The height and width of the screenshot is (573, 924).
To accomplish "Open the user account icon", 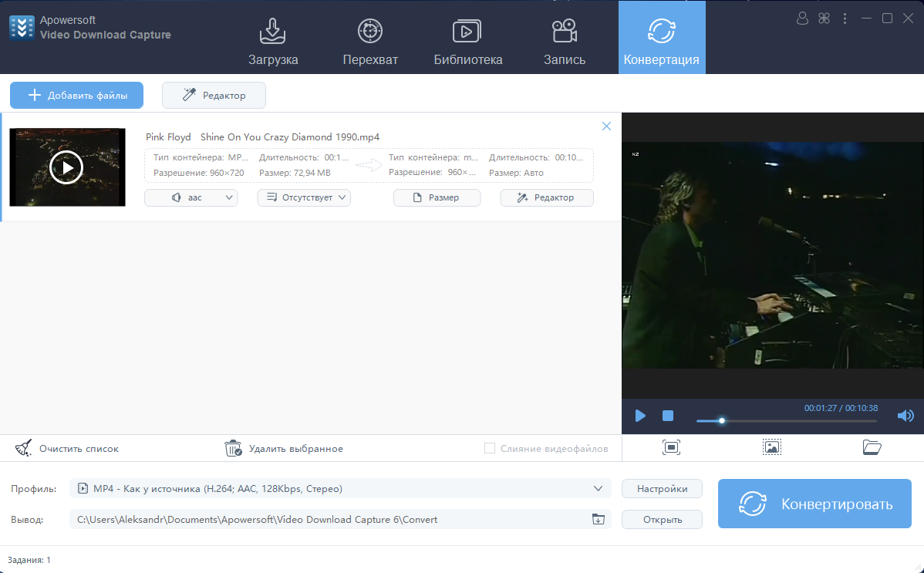I will click(803, 19).
